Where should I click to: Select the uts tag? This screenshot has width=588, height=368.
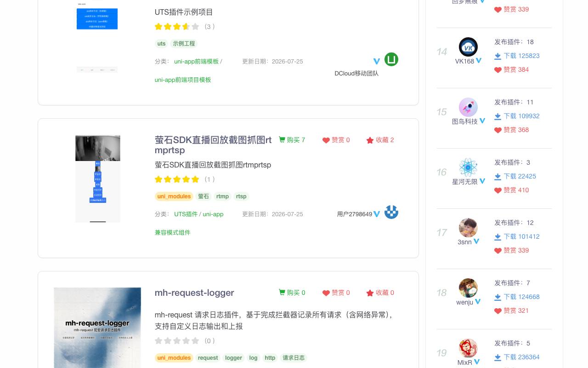pyautogui.click(x=161, y=44)
